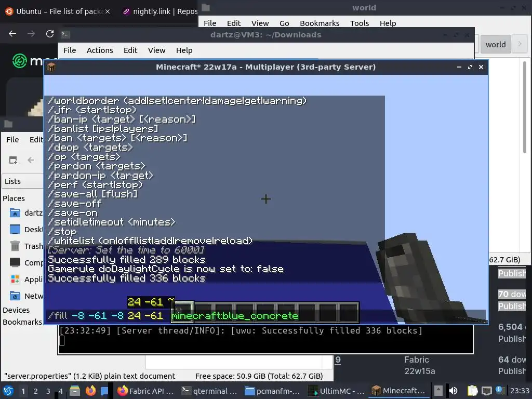The height and width of the screenshot is (399, 532).
Task: Click the blue desktop icon in quicklaunch
Action: click(104, 391)
